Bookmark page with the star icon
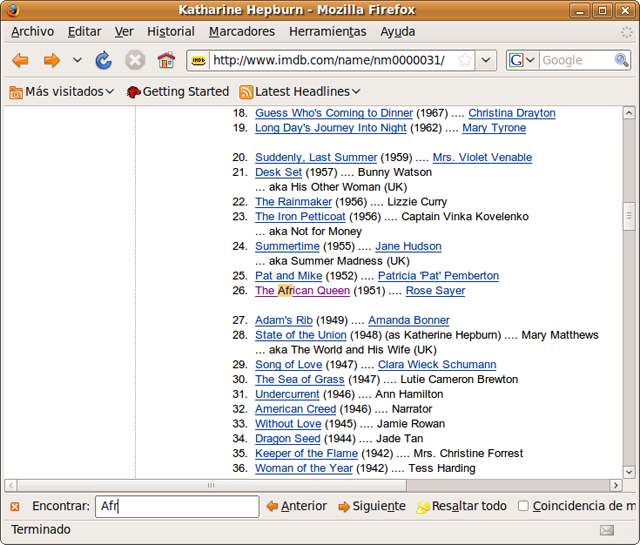 [x=465, y=60]
